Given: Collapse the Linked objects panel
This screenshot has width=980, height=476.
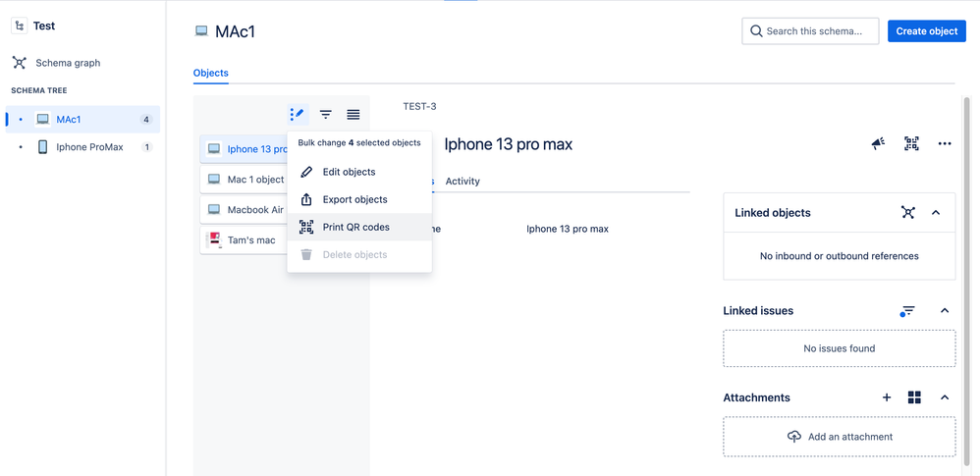Looking at the screenshot, I should (x=936, y=212).
